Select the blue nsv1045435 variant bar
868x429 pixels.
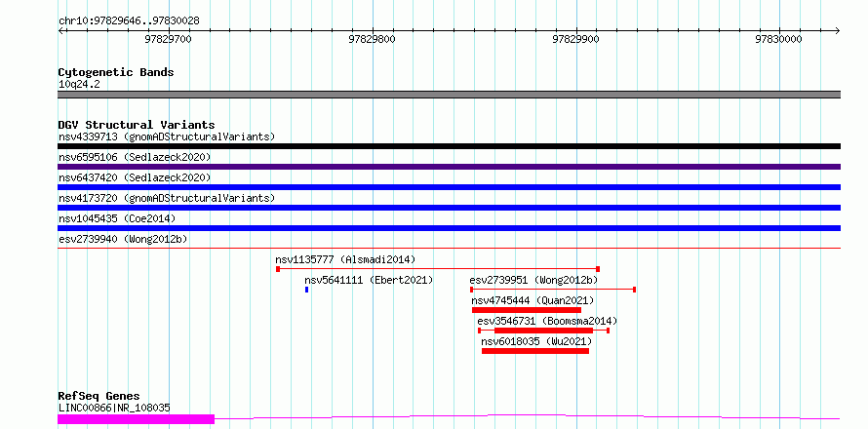(449, 228)
